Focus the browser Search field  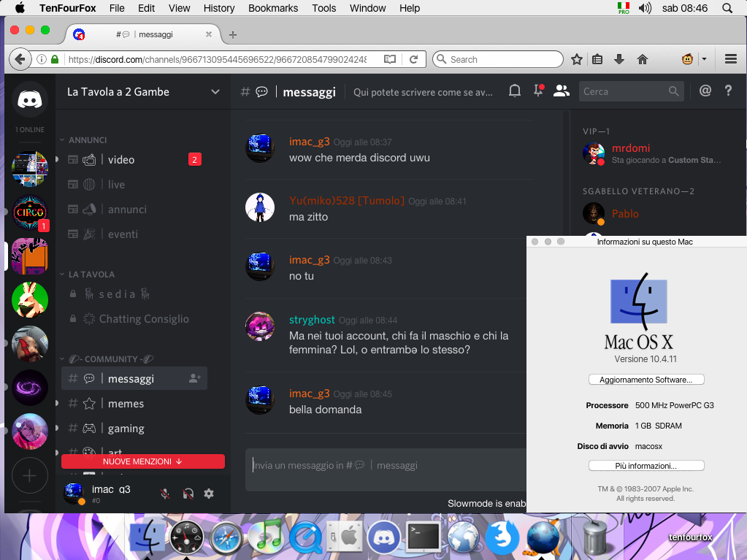[498, 59]
